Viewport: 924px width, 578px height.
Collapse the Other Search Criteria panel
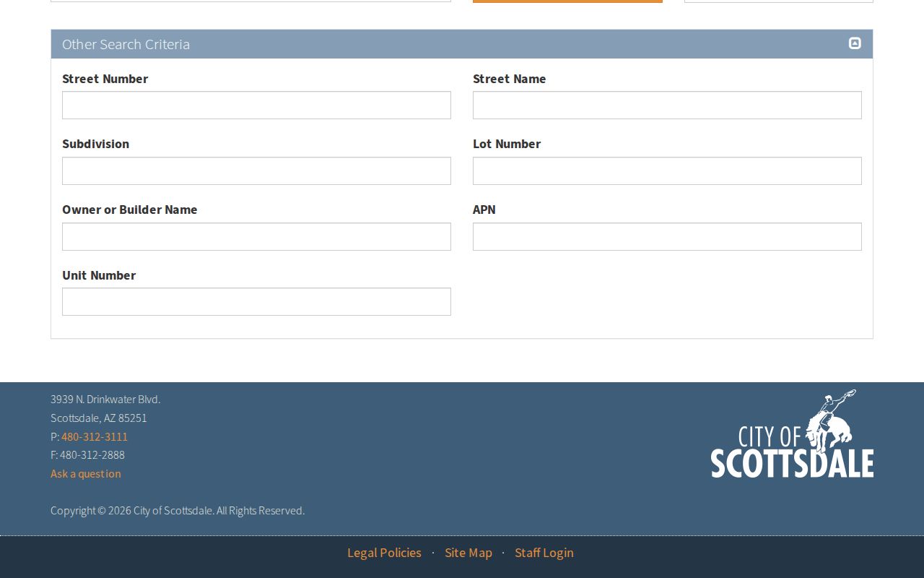[855, 43]
